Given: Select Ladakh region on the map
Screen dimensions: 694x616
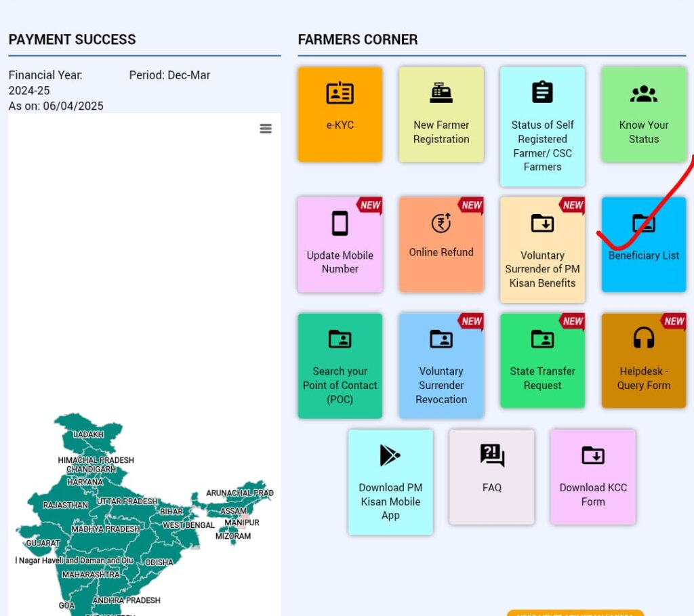Looking at the screenshot, I should pyautogui.click(x=89, y=434).
